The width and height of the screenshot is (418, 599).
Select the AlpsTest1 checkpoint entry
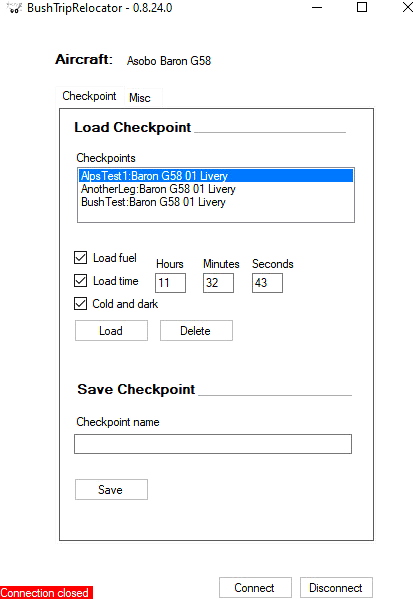(216, 176)
